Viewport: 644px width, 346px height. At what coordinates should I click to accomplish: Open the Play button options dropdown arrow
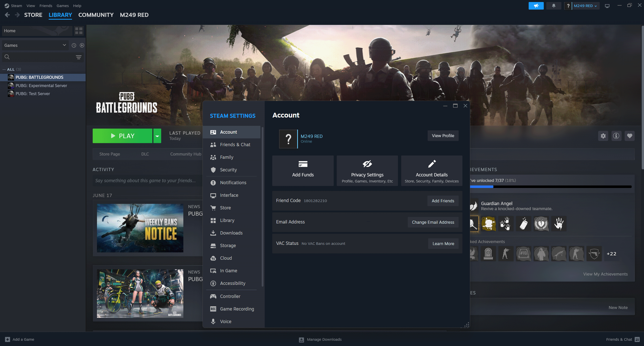[157, 136]
